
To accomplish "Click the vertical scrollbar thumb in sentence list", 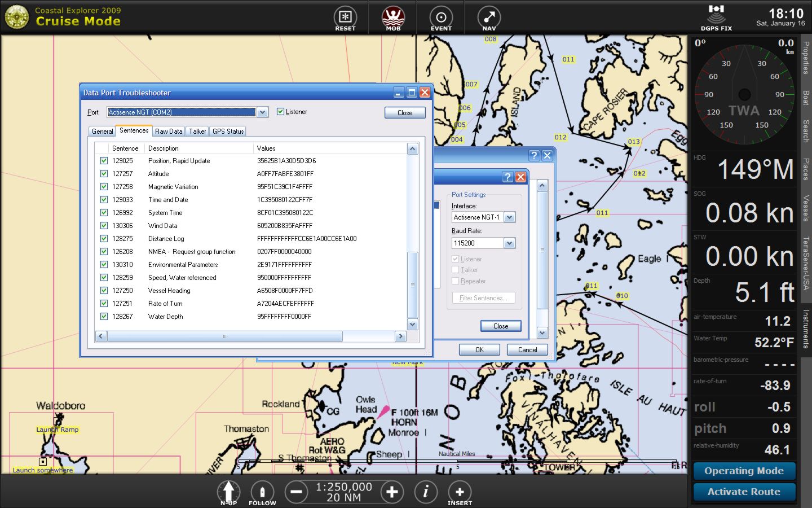I will click(x=412, y=285).
